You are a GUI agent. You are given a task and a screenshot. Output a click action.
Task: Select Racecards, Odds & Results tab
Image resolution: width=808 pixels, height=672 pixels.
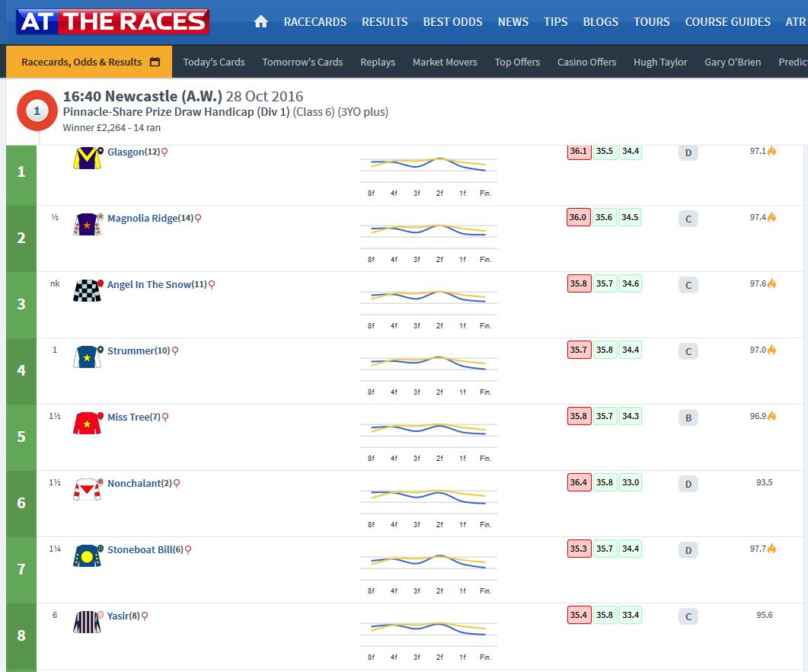coord(89,62)
